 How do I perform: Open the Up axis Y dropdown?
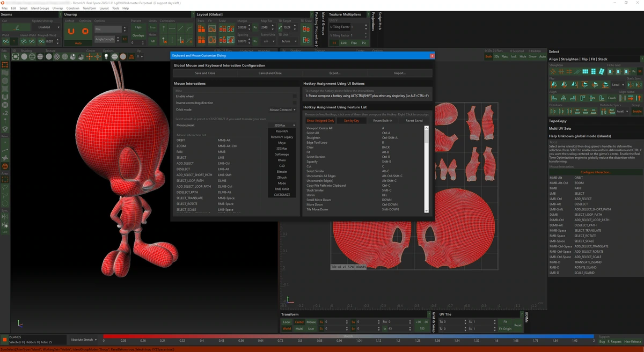click(141, 56)
